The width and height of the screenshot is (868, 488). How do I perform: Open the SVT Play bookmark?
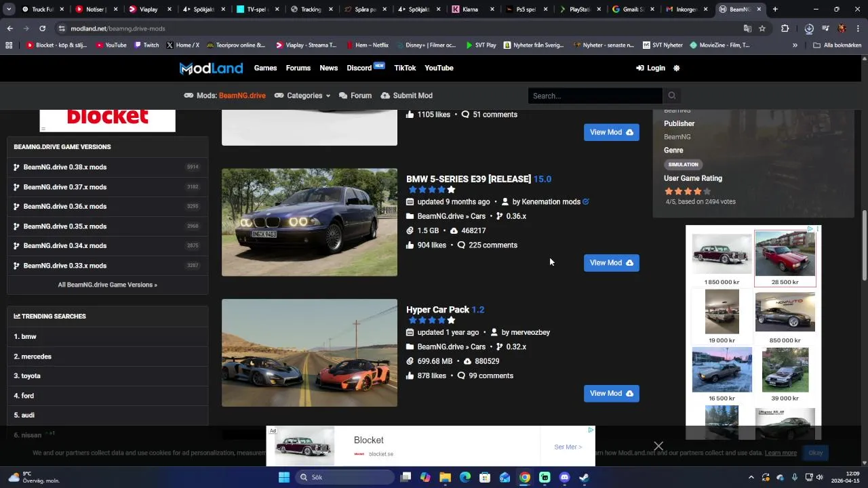[481, 45]
